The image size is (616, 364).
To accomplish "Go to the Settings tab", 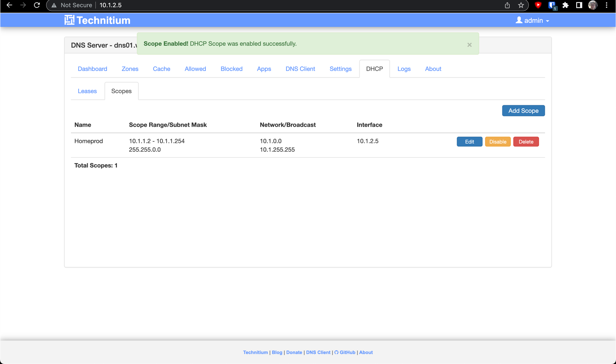I will tap(340, 69).
